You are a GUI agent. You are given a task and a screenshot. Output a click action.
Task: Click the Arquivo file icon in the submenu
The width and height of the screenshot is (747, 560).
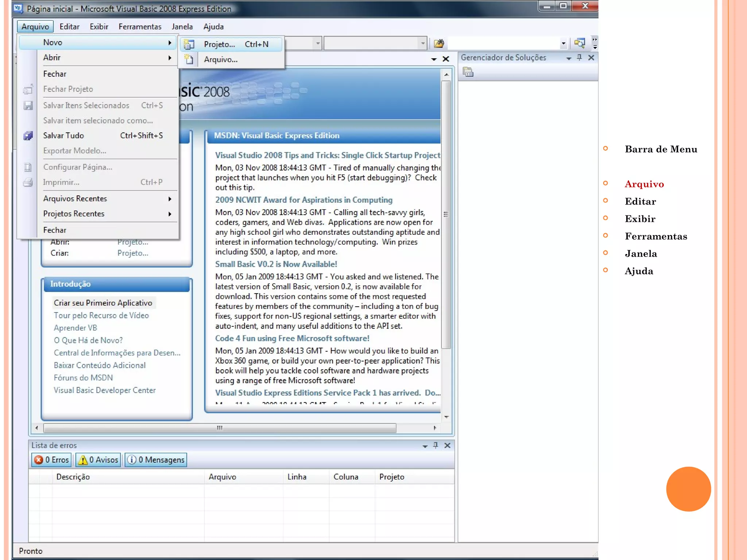[x=189, y=59]
